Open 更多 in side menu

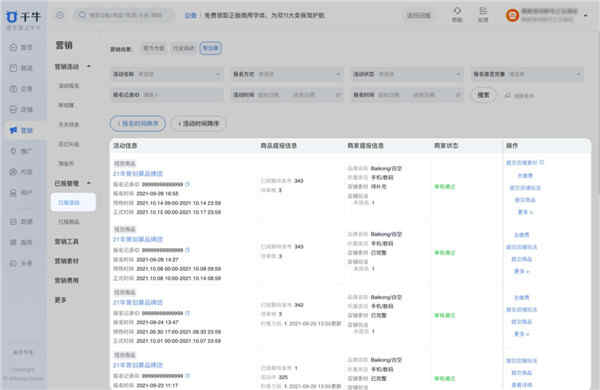pyautogui.click(x=60, y=300)
